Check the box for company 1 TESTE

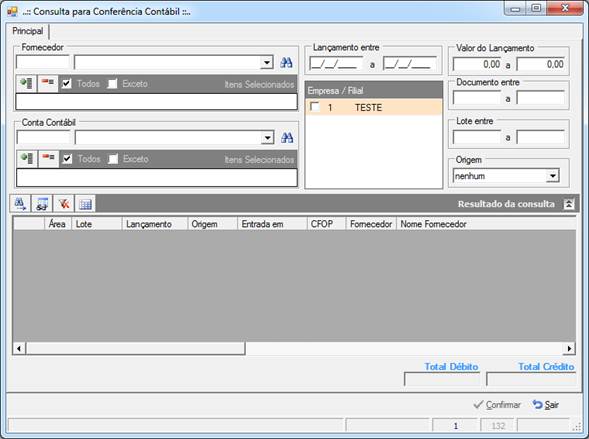315,107
